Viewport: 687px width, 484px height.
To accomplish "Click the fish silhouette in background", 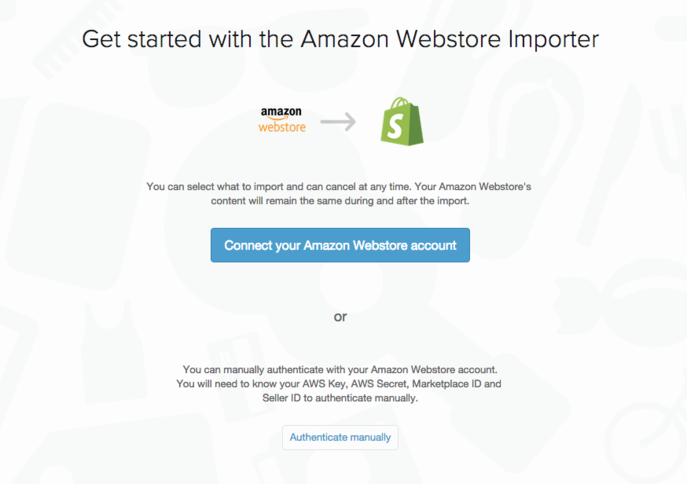I will coord(622,302).
